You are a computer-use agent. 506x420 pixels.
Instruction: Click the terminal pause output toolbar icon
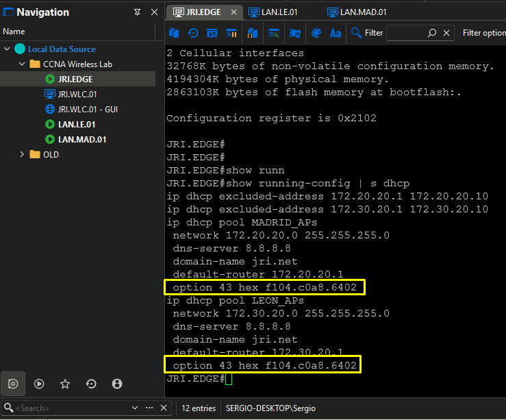point(231,33)
